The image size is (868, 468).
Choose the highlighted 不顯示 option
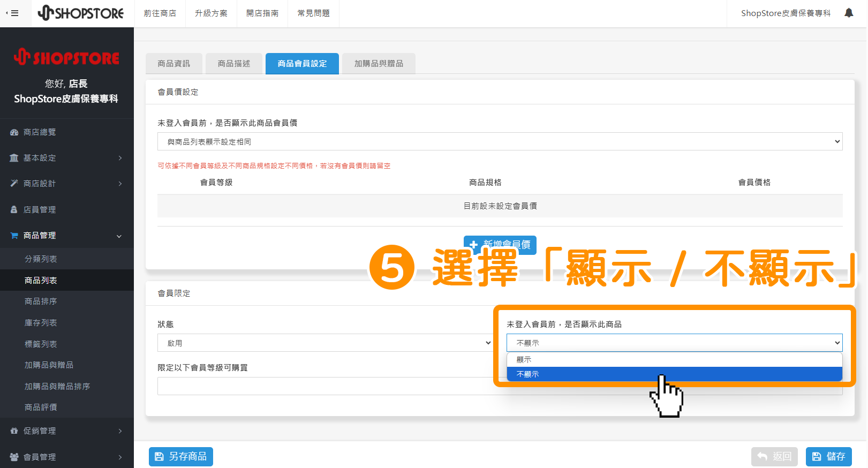coord(674,374)
